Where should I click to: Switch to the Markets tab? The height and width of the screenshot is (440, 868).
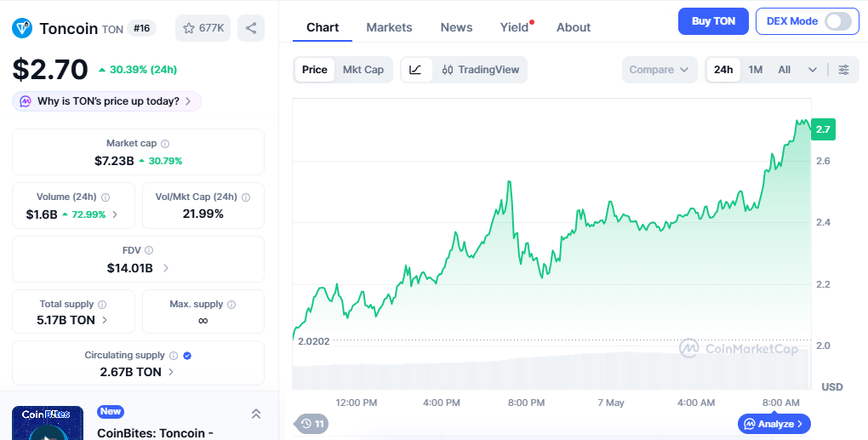click(x=389, y=28)
